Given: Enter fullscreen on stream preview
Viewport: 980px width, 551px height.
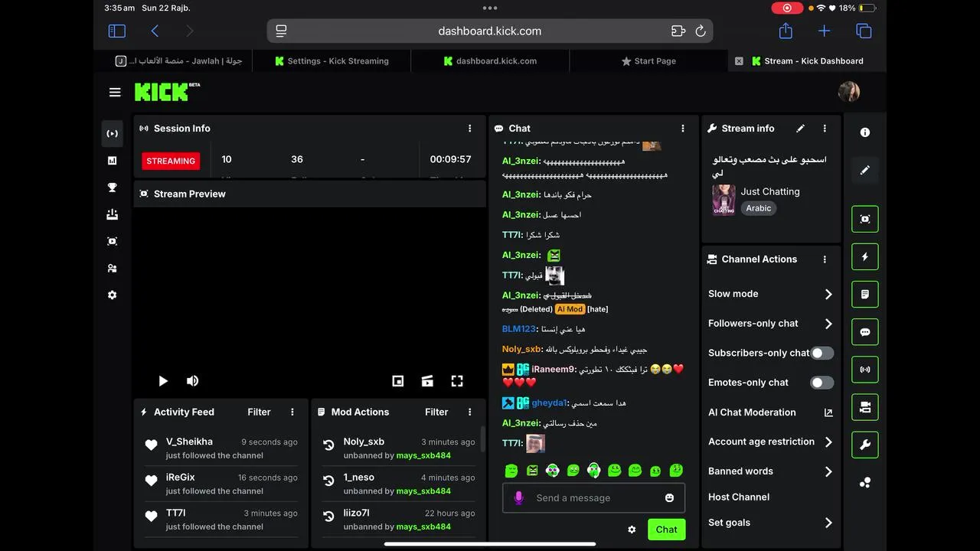Looking at the screenshot, I should pyautogui.click(x=457, y=381).
